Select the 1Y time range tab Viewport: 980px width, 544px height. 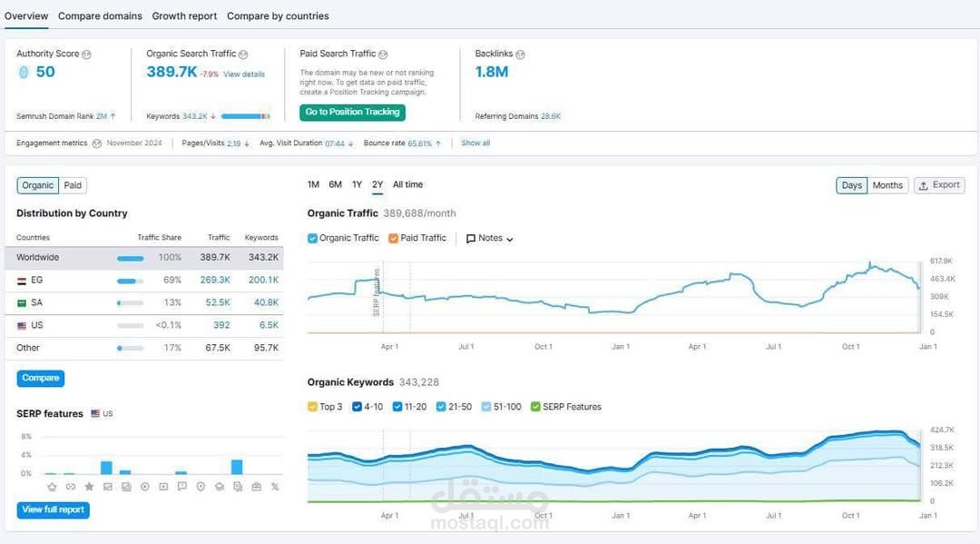357,184
